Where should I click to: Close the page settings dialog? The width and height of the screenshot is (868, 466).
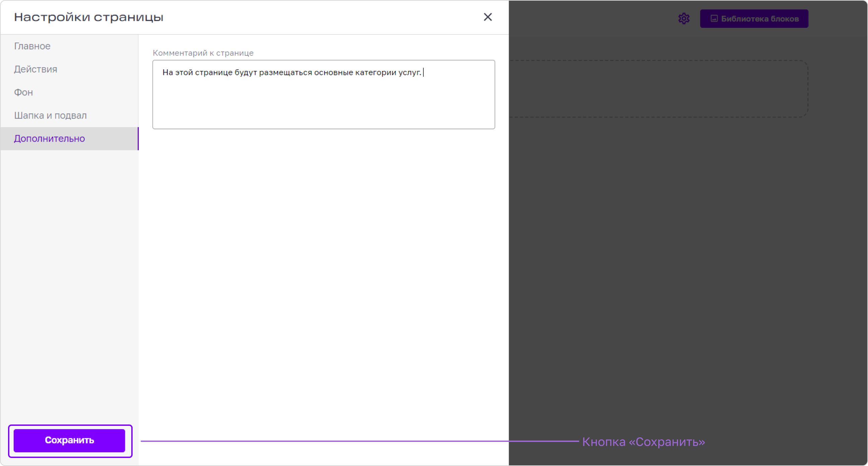pyautogui.click(x=488, y=17)
